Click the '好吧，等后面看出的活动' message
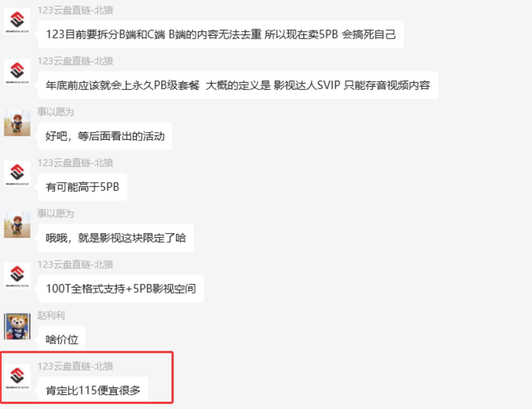532x409 pixels. (x=105, y=136)
